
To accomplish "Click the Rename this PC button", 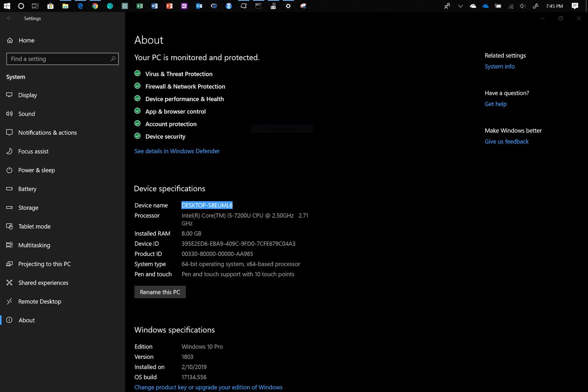I will [160, 292].
